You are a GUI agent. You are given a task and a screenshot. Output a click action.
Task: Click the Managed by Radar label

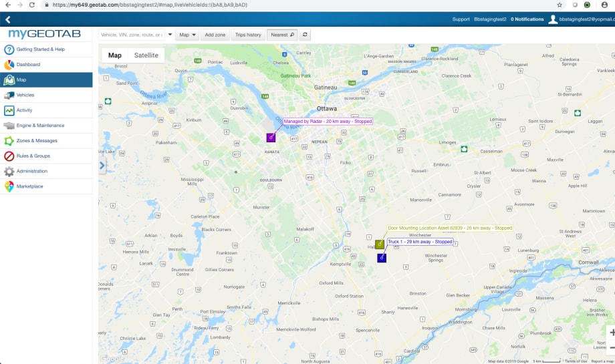328,122
